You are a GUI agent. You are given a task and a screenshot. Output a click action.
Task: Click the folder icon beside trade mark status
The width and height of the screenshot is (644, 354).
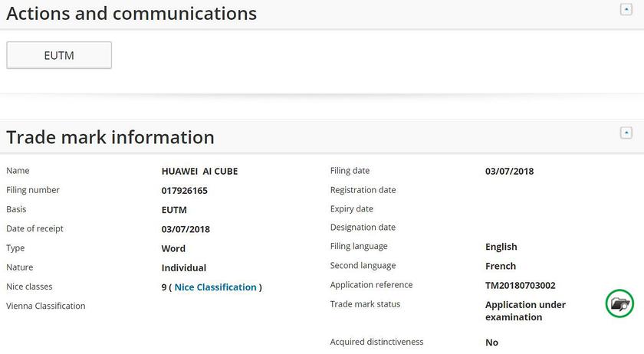tap(619, 303)
